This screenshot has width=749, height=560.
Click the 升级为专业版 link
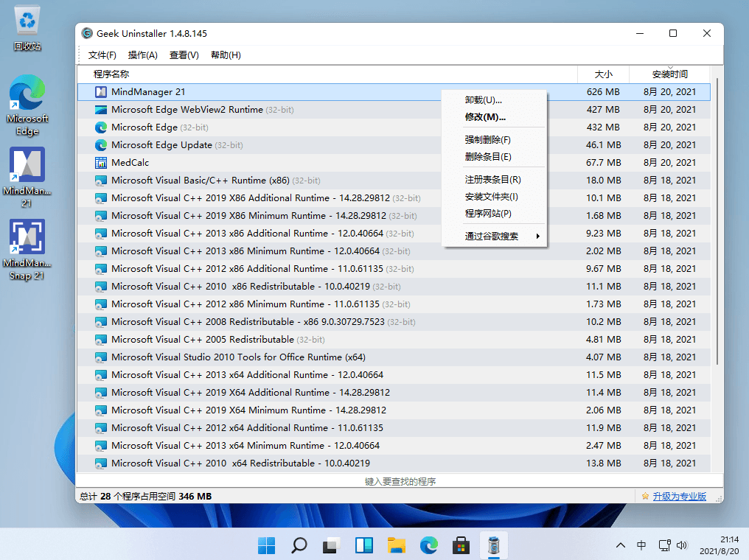point(679,497)
